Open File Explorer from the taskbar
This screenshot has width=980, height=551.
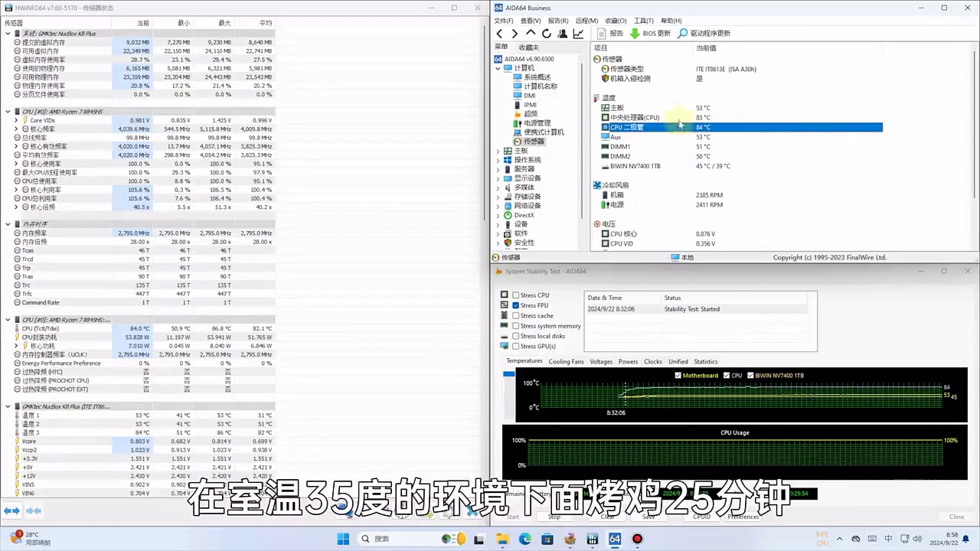pyautogui.click(x=503, y=539)
